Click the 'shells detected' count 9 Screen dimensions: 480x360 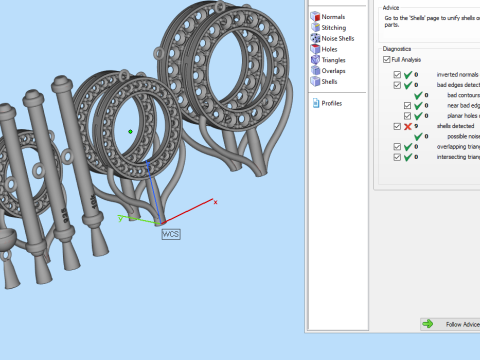pos(416,126)
